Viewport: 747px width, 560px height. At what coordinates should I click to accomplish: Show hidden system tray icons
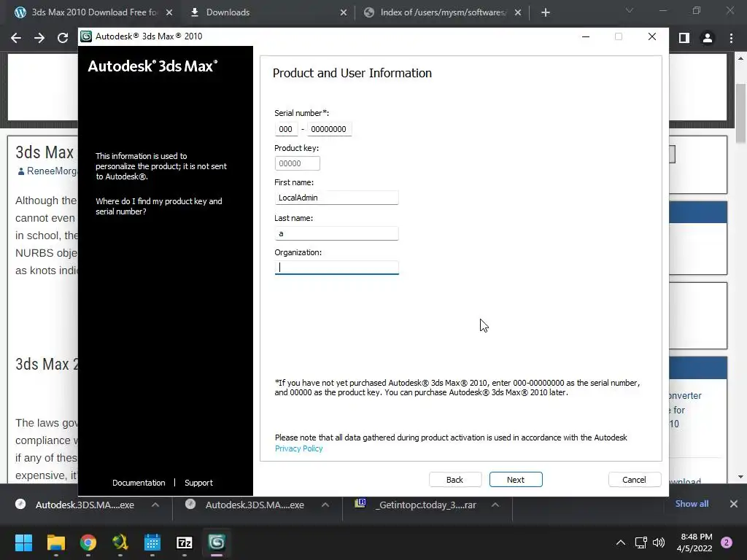tap(621, 542)
